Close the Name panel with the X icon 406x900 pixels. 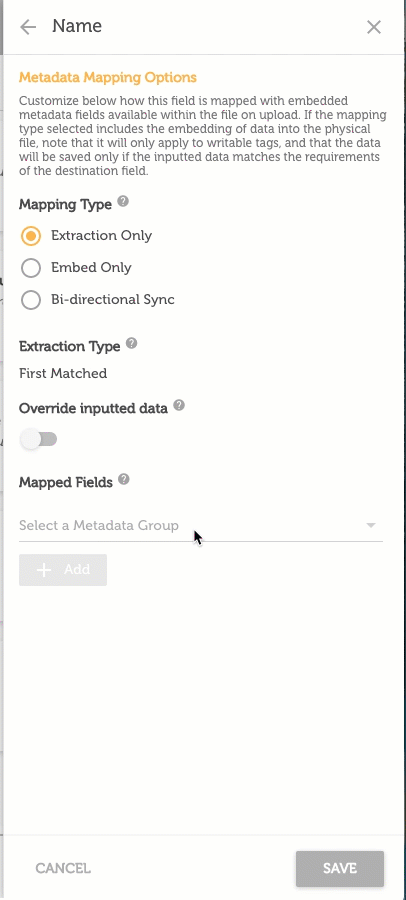click(374, 27)
